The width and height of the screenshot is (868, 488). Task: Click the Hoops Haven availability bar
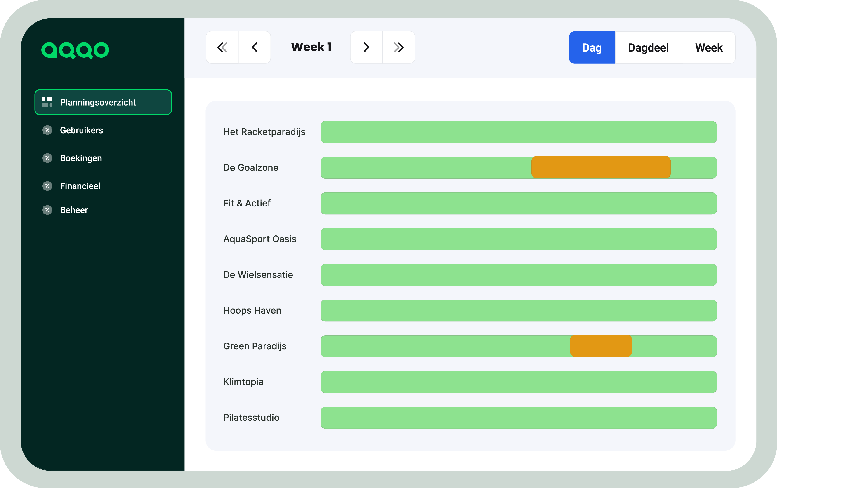click(x=519, y=310)
